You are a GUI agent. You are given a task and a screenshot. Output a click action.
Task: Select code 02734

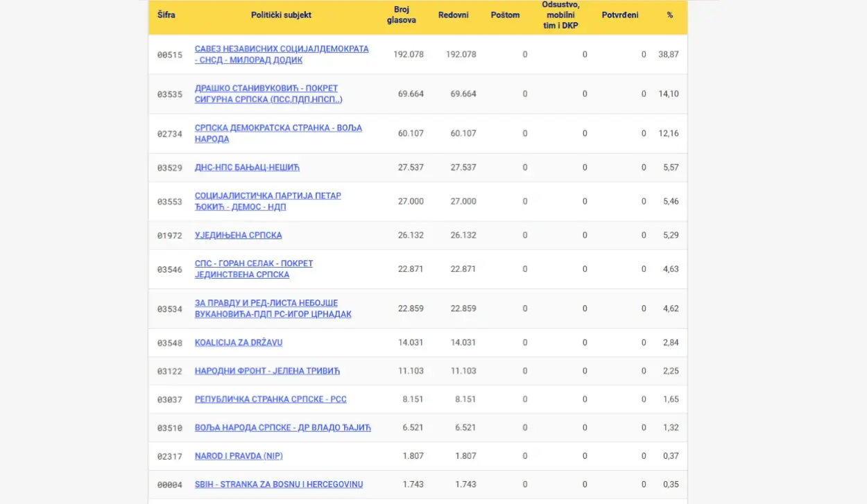[x=170, y=134]
